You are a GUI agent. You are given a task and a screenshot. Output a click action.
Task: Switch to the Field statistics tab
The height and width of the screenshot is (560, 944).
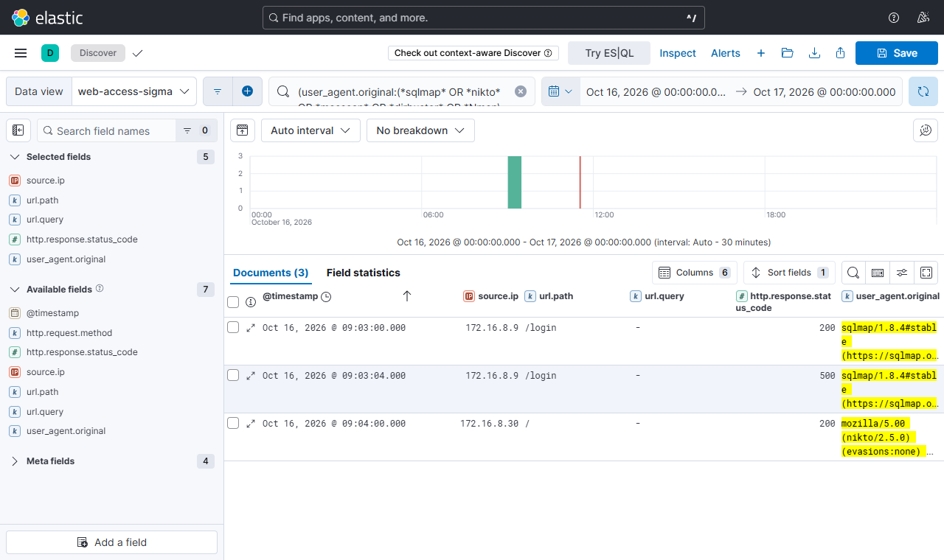364,273
